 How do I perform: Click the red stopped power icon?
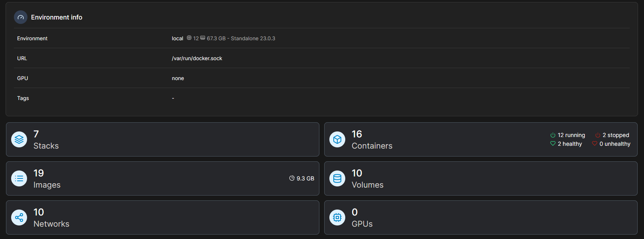coord(597,135)
